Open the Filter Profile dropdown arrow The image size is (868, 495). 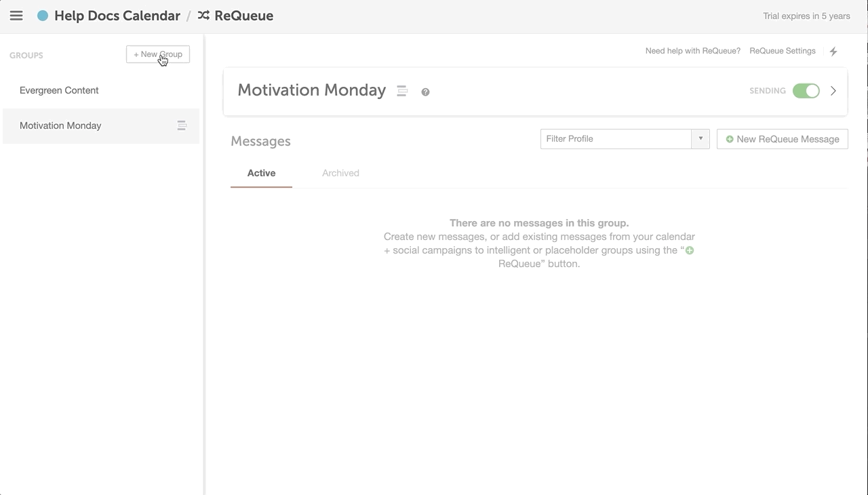pos(701,139)
